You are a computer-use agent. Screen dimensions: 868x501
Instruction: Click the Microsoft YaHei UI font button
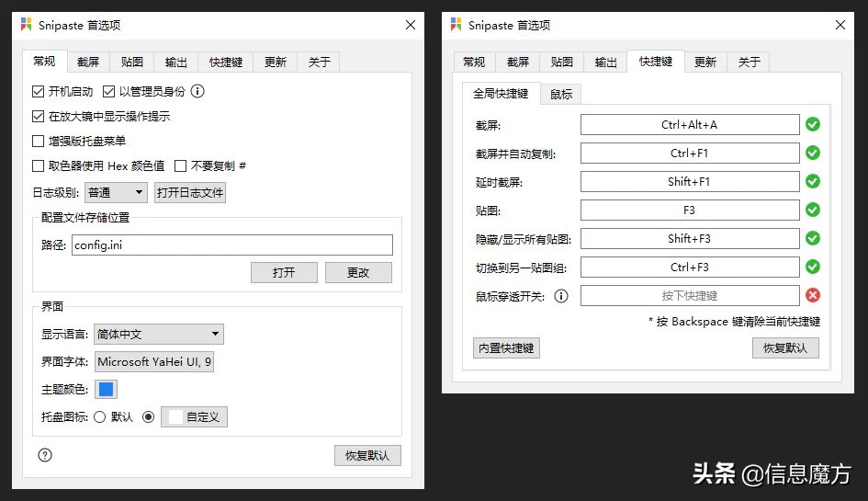click(x=154, y=362)
